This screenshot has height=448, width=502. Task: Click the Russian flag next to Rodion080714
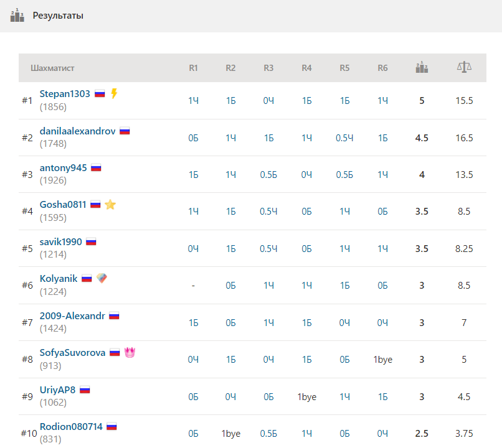[x=111, y=427]
